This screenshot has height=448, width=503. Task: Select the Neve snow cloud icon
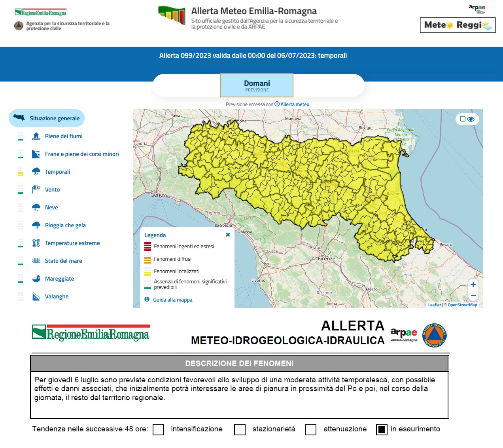[x=36, y=207]
